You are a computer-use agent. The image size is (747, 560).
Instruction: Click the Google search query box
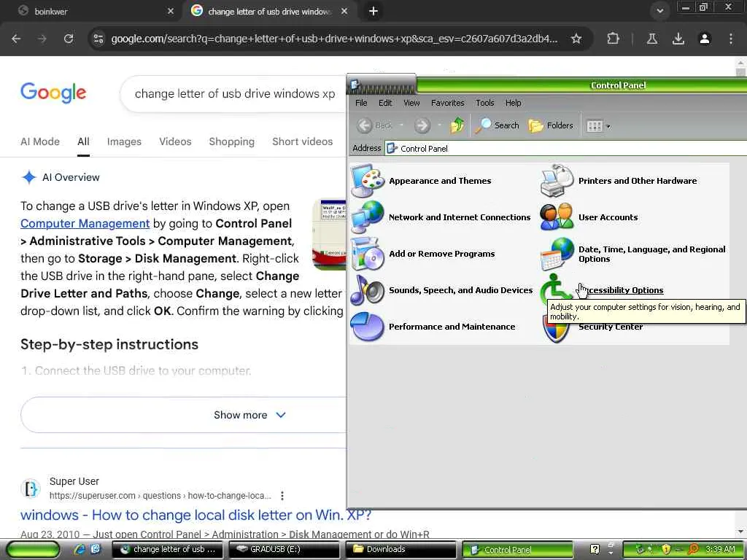(x=234, y=94)
